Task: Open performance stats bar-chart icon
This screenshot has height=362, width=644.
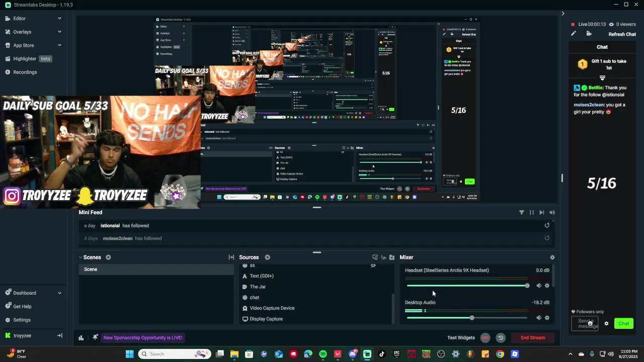Action: pos(81,338)
